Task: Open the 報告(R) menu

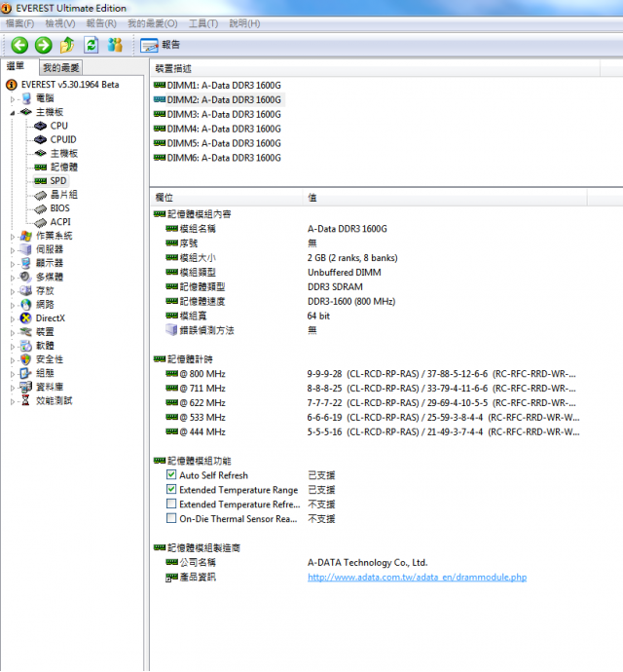Action: coord(101,23)
